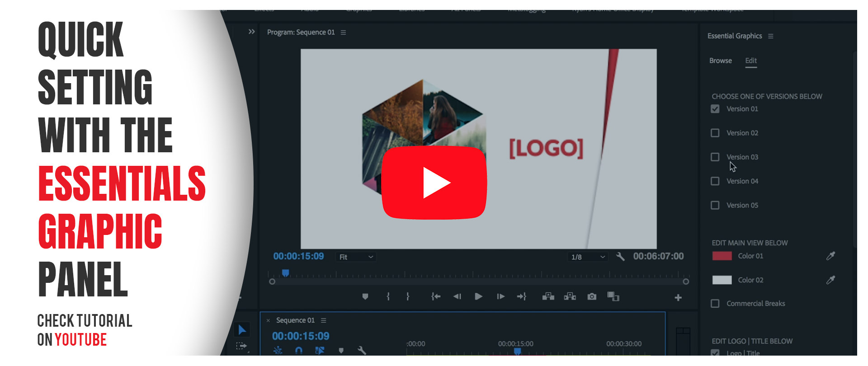This screenshot has width=868, height=366.
Task: Open the Color 02 grey swatch
Action: point(722,280)
